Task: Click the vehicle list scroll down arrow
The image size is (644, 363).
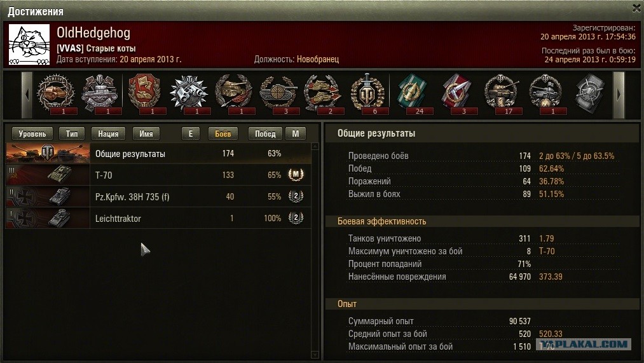Action: pyautogui.click(x=315, y=354)
